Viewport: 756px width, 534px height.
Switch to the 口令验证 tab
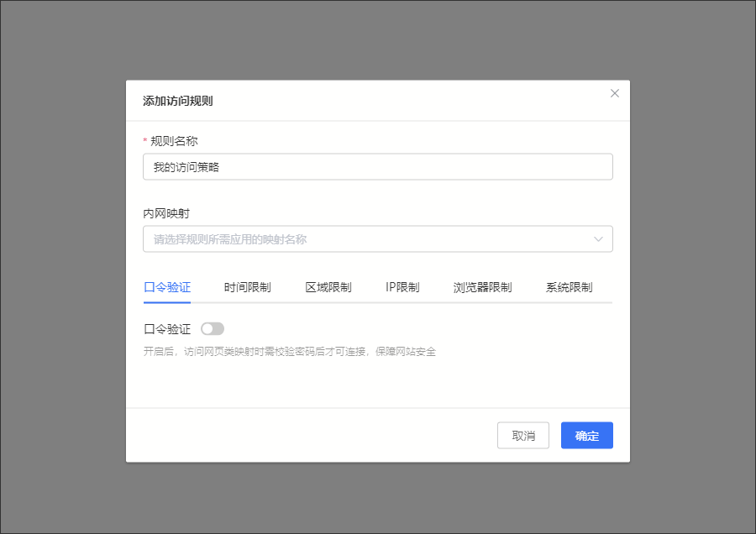(167, 287)
